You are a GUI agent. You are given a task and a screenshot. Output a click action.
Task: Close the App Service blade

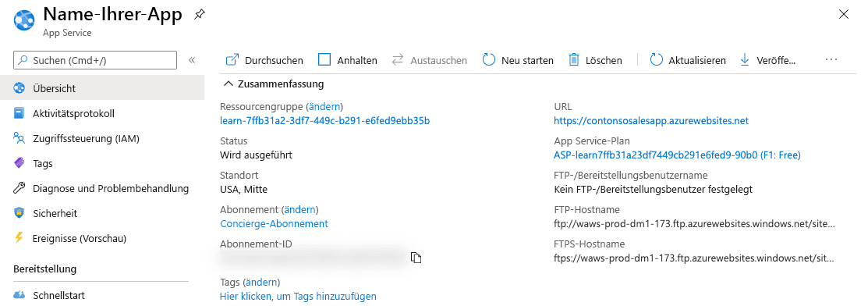pos(844,14)
